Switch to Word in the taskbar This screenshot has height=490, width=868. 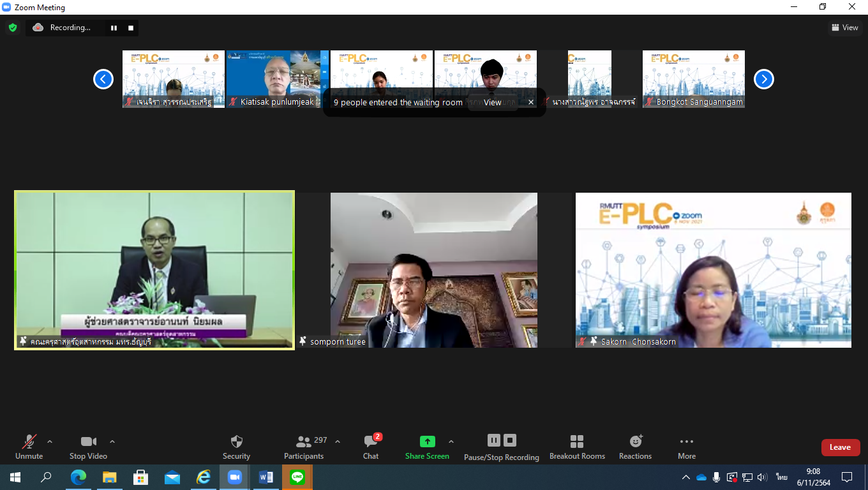pyautogui.click(x=266, y=477)
